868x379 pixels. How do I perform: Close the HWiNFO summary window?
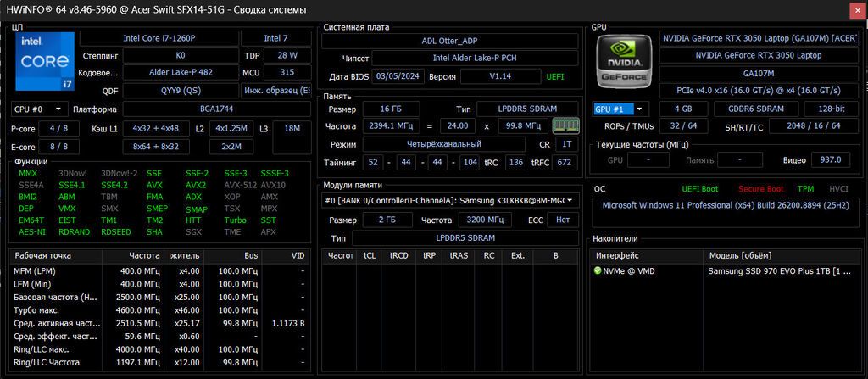click(x=856, y=10)
